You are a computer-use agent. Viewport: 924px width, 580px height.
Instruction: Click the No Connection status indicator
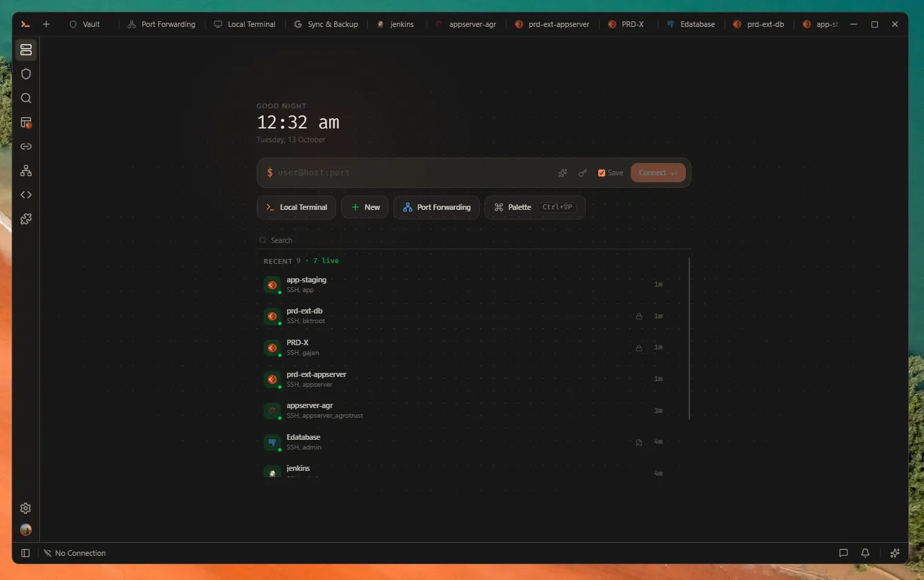pos(75,553)
